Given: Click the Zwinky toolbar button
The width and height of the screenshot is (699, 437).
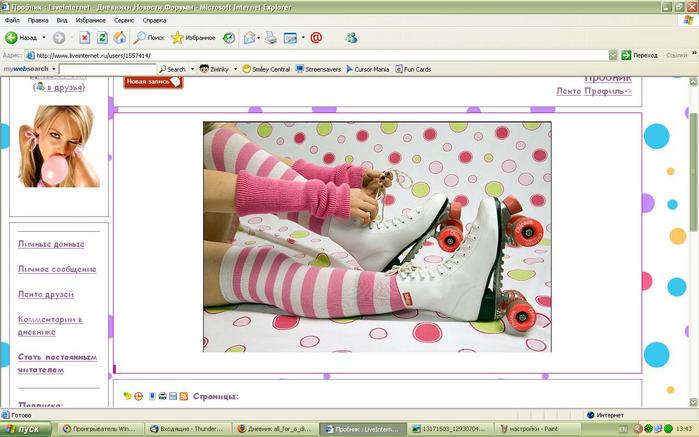Looking at the screenshot, I should point(214,69).
